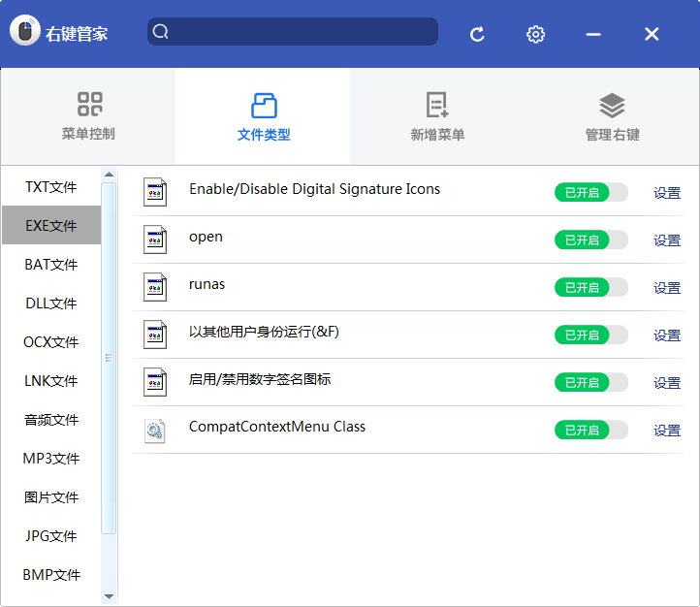Screen dimensions: 700x607
Task: Disable the runas entry switch
Action: tap(591, 287)
